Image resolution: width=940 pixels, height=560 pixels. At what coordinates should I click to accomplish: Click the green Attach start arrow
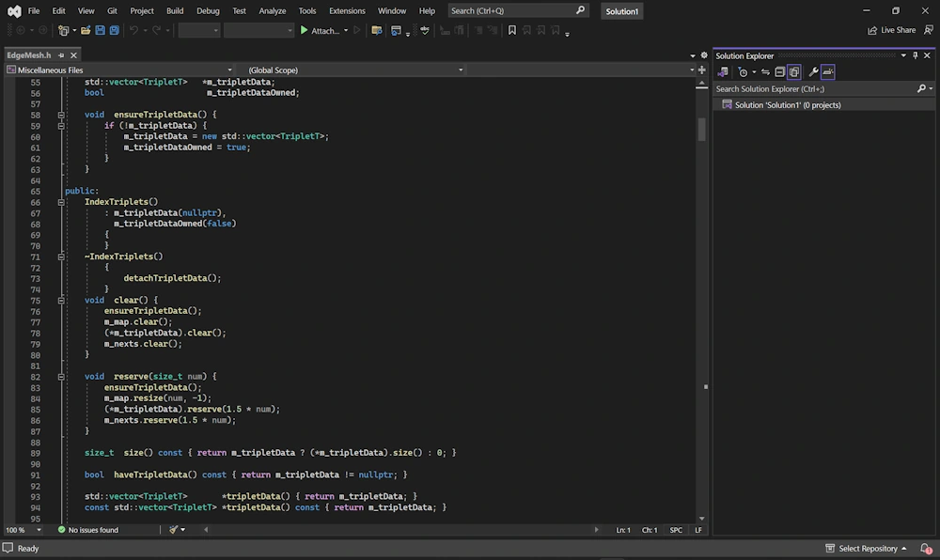[304, 30]
